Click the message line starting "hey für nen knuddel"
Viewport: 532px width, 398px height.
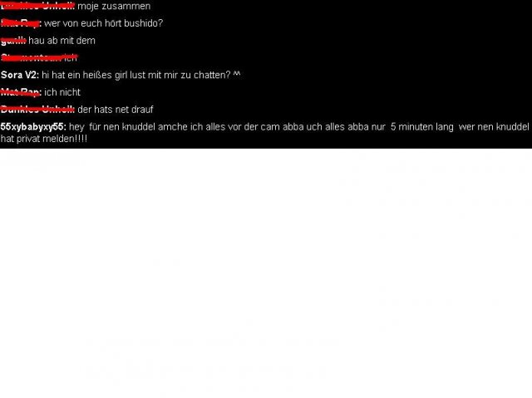click(x=299, y=127)
